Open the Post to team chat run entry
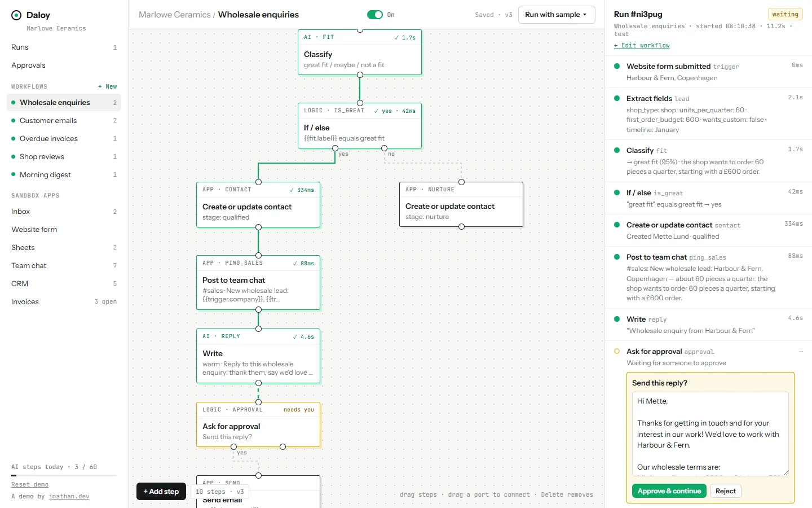The height and width of the screenshot is (508, 812). [708, 277]
